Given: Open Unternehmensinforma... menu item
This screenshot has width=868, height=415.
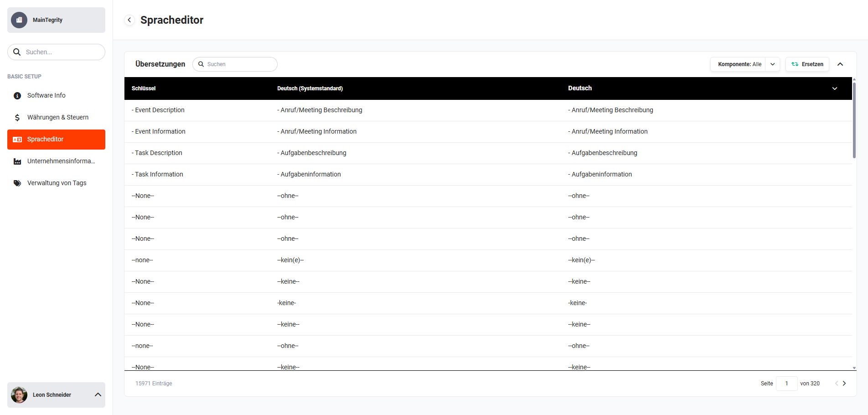Looking at the screenshot, I should [56, 161].
